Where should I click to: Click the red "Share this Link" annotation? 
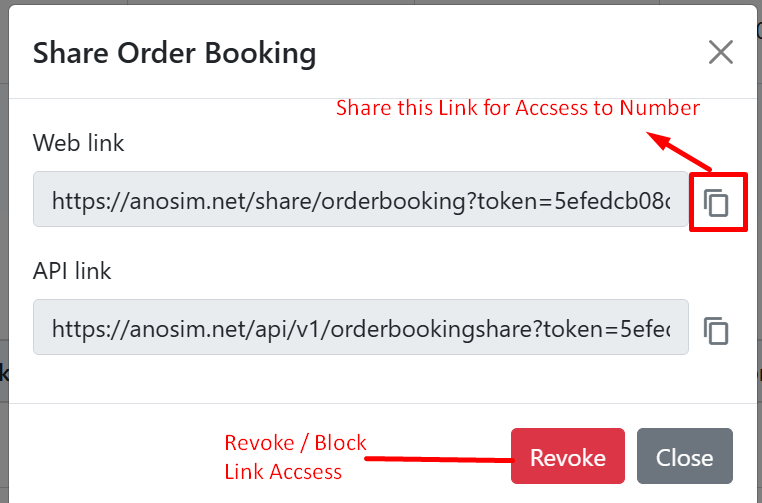[x=517, y=108]
